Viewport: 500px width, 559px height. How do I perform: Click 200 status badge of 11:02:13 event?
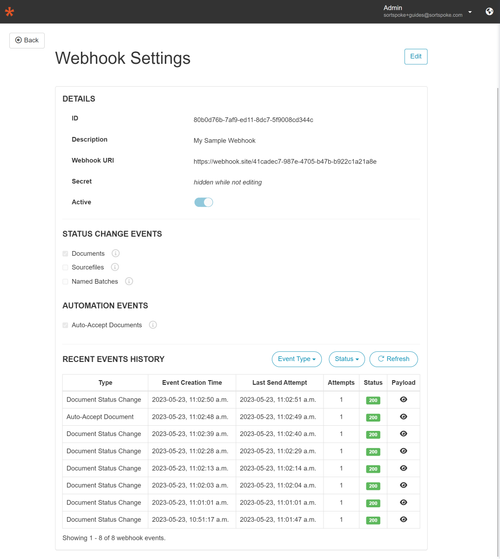(x=373, y=469)
